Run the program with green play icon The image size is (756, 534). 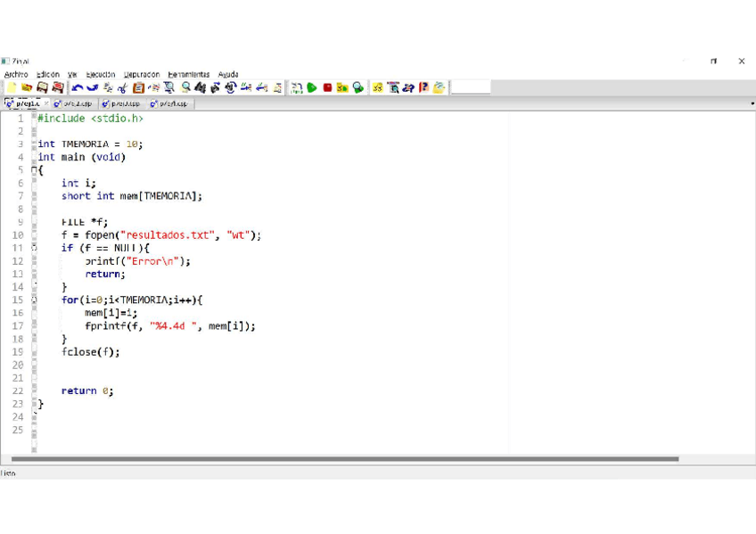click(312, 87)
